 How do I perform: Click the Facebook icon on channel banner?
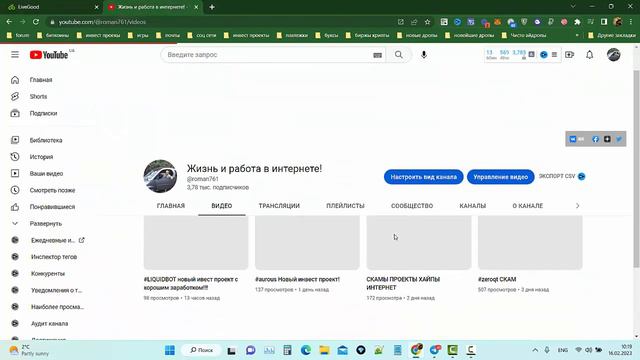point(596,139)
